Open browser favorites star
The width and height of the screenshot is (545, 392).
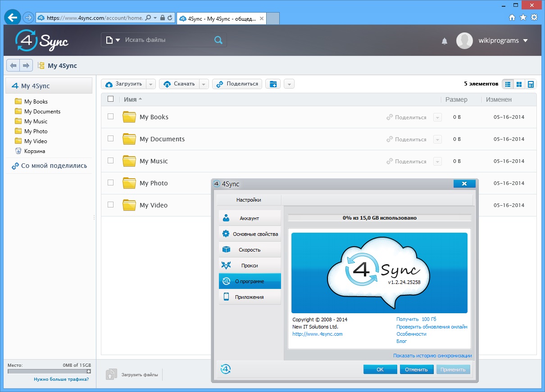click(x=523, y=18)
